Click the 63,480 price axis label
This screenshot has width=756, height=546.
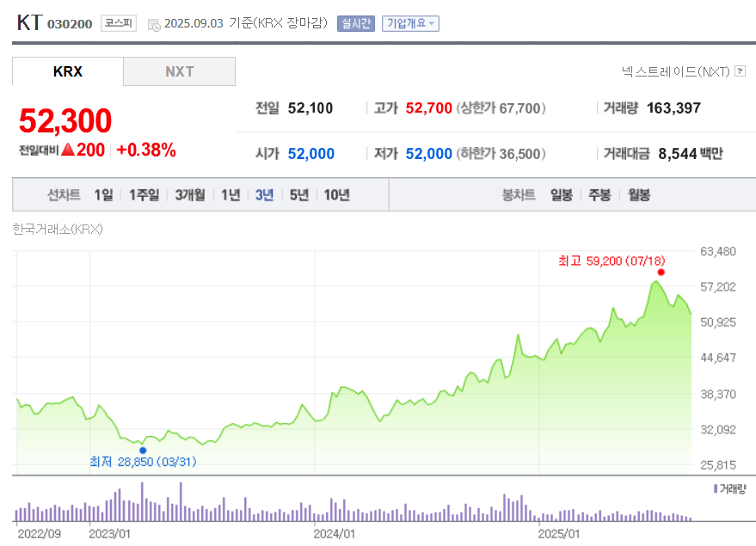718,251
